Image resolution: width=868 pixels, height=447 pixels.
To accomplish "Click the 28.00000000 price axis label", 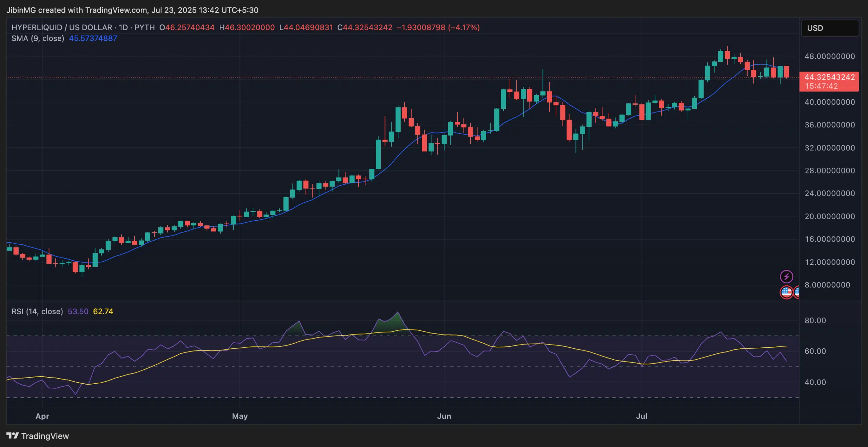I will pos(830,170).
